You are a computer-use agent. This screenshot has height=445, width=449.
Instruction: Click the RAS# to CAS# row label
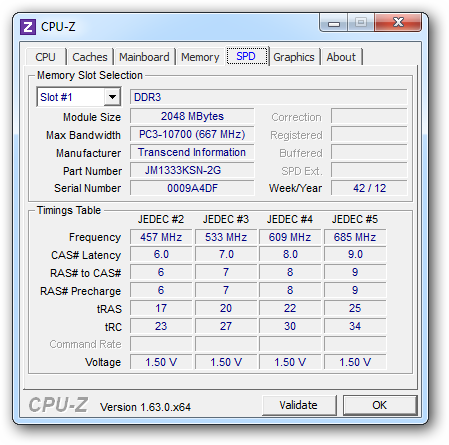(85, 273)
